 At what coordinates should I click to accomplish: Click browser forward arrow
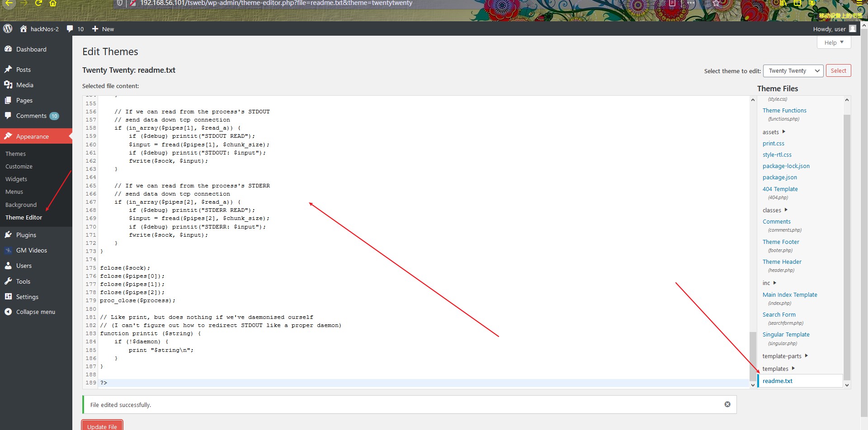[24, 3]
